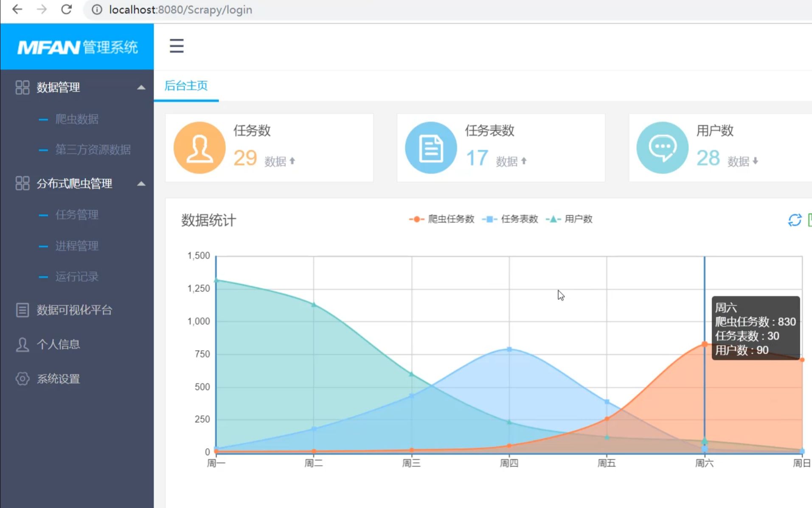The width and height of the screenshot is (812, 508).
Task: Collapse 数据管理 with its arrow
Action: click(x=141, y=87)
